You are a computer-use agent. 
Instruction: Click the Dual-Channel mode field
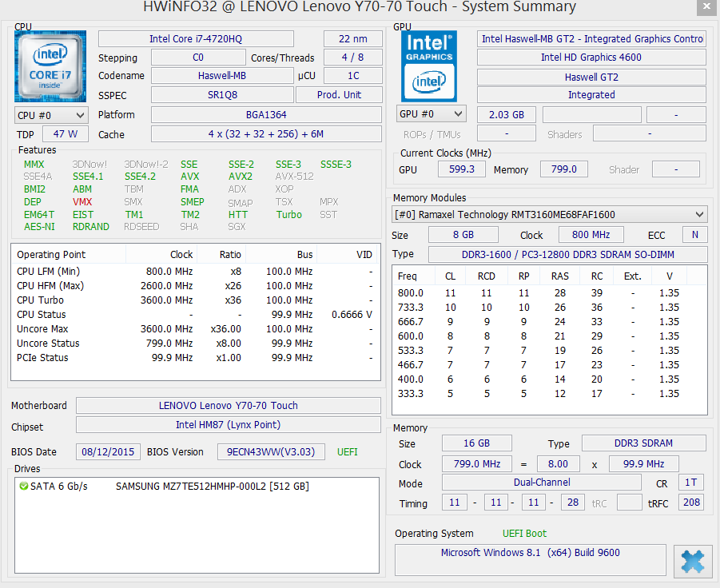(542, 483)
